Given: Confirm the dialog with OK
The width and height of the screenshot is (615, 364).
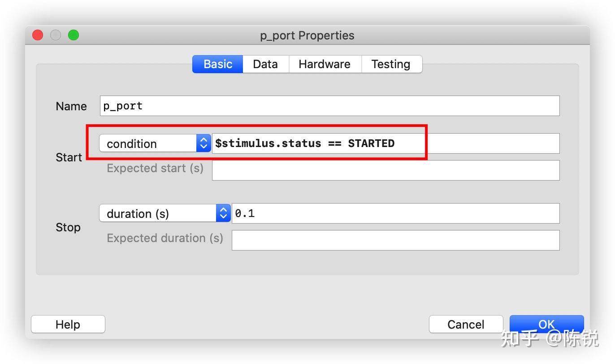Looking at the screenshot, I should [546, 324].
